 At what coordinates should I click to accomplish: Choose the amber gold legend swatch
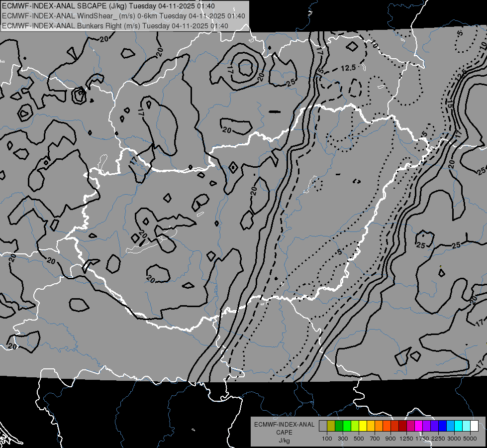coord(371,426)
